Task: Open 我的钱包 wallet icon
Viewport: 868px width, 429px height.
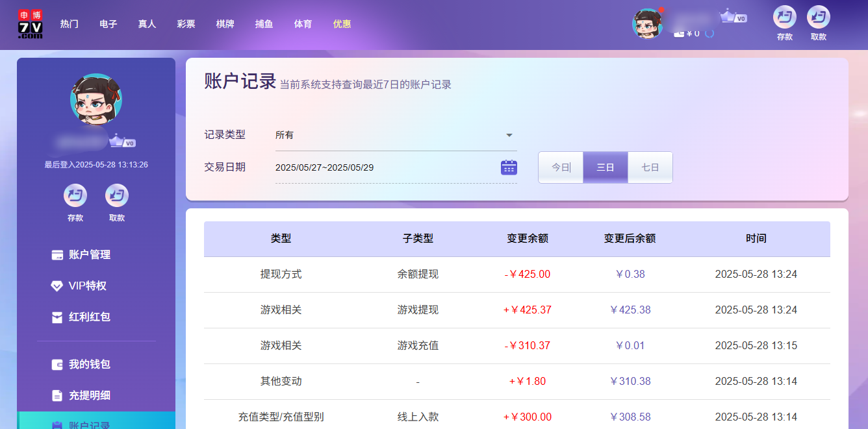Action: pyautogui.click(x=57, y=365)
